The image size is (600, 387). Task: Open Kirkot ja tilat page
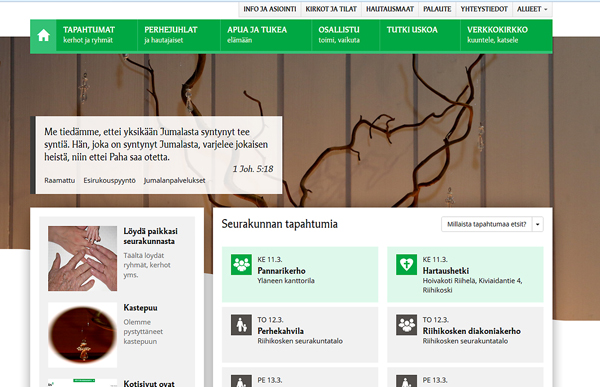(331, 9)
